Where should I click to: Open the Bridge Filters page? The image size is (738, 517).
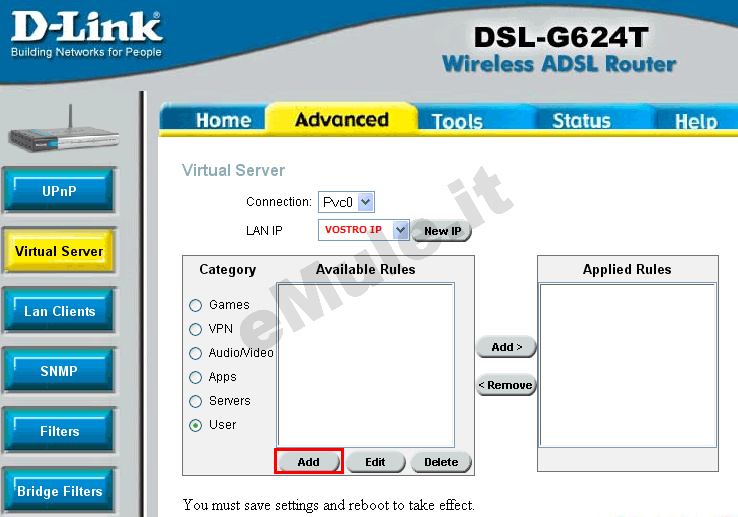[x=59, y=491]
